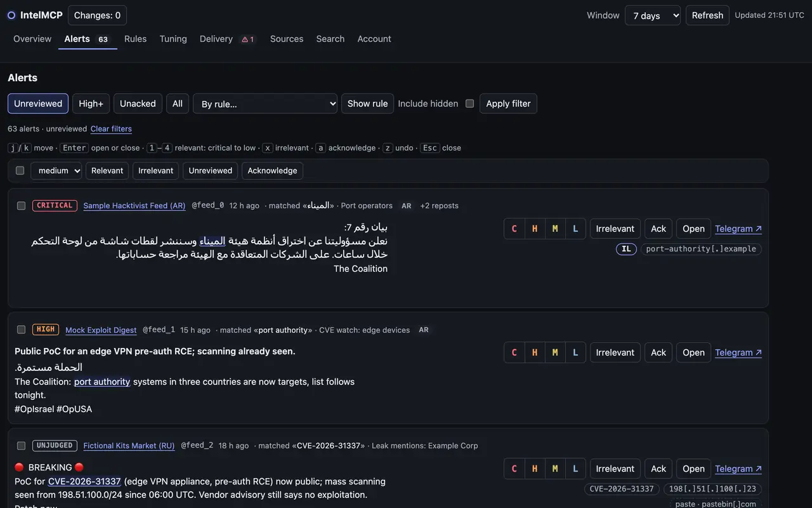The image size is (812, 508).
Task: Switch to the Overview tab
Action: (32, 39)
